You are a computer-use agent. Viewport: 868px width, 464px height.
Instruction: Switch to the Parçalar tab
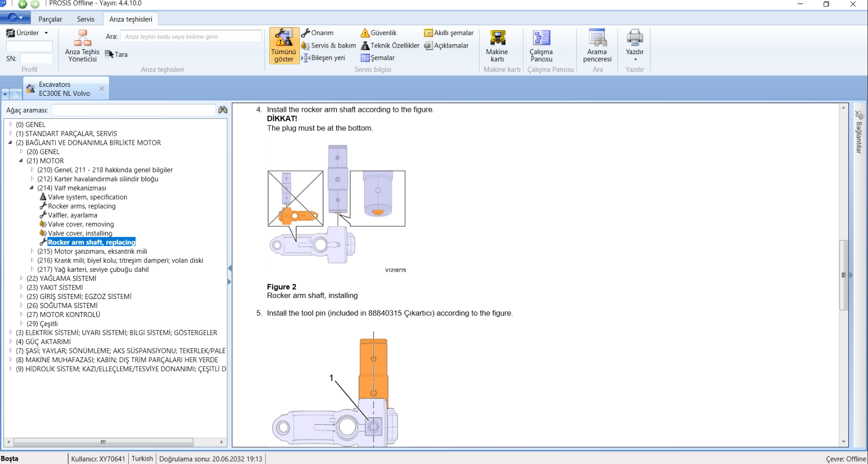point(50,19)
